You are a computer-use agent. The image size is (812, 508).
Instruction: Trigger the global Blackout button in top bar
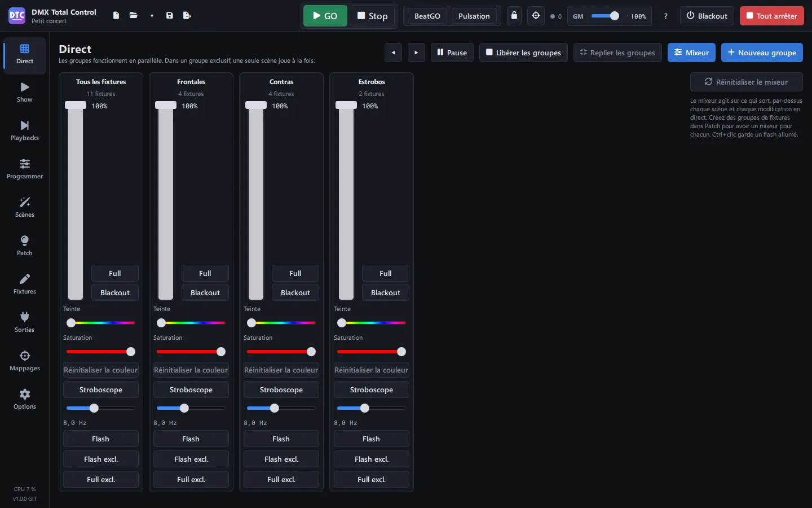click(707, 16)
